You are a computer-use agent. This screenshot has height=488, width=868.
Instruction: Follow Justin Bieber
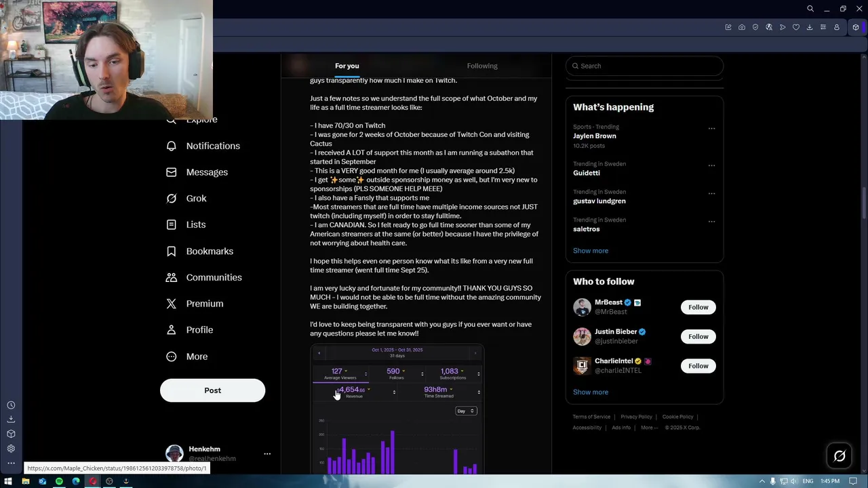coord(698,336)
